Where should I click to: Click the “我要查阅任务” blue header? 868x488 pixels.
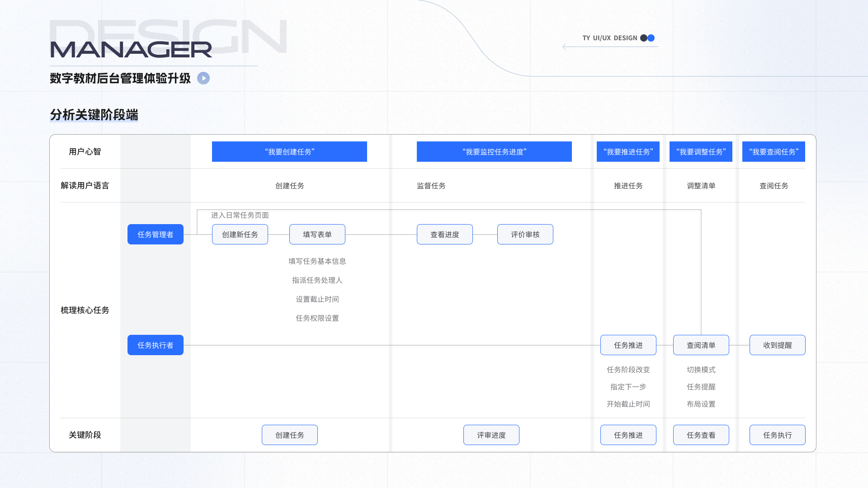[x=774, y=152]
